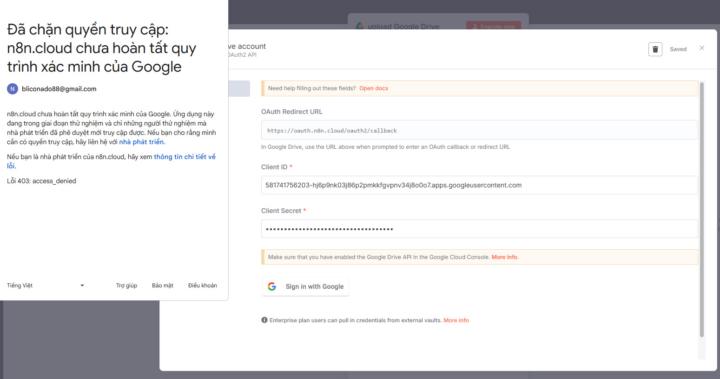
Task: Click the credential dialog vertical scrollbar
Action: (701, 209)
